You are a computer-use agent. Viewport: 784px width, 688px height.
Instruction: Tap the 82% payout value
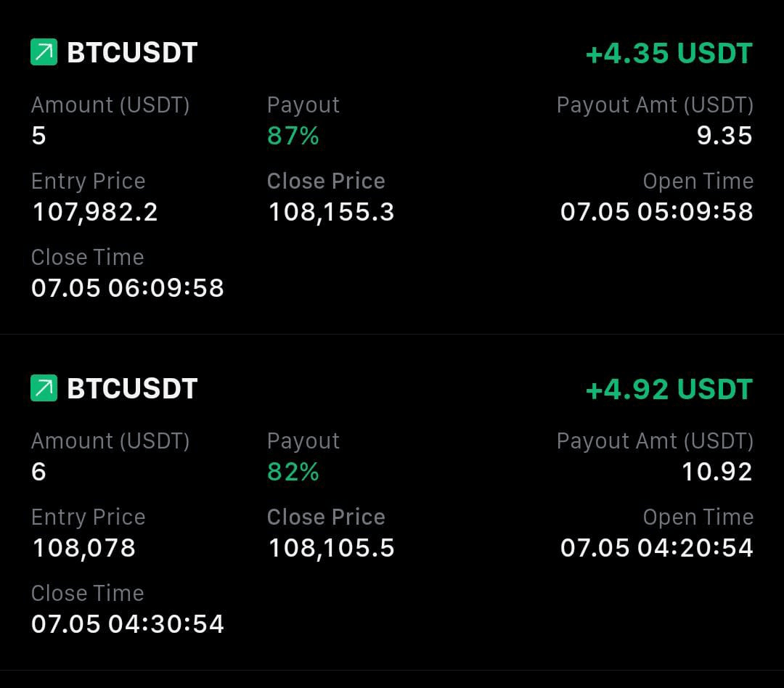[x=293, y=472]
